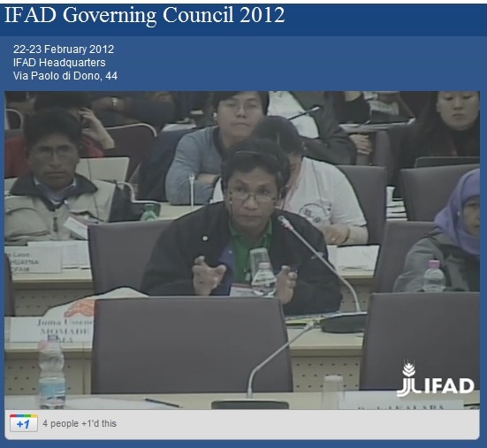Click the 'IFAD Governing Council 2012' title
The width and height of the screenshot is (487, 448).
pos(145,15)
